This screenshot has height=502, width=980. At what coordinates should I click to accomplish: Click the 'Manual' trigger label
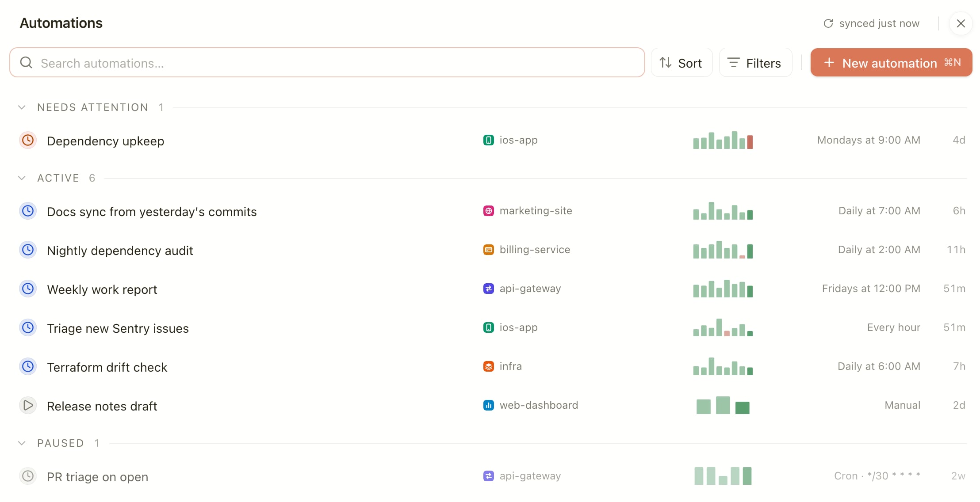[903, 405]
